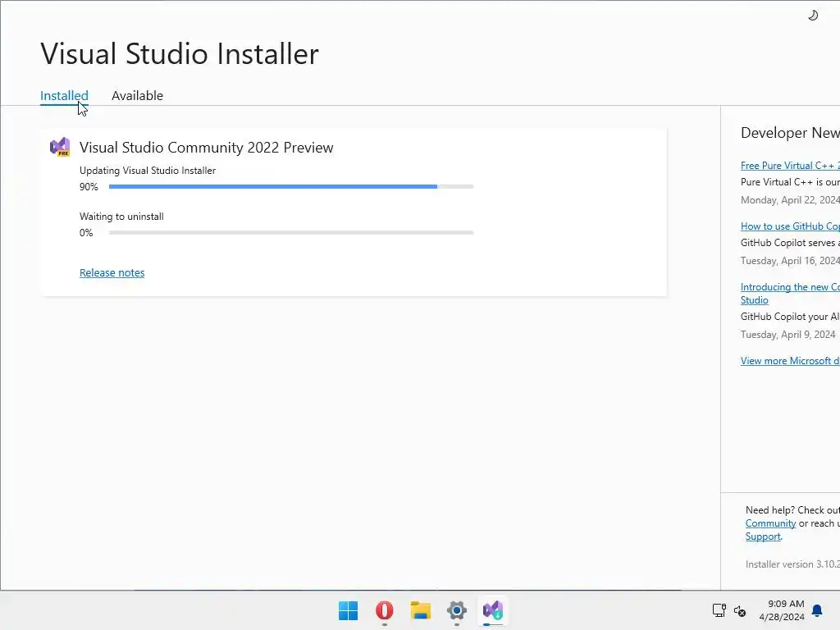Open Free Pure Virtual C++ news link
Screen dimensions: 840x630
pos(790,166)
